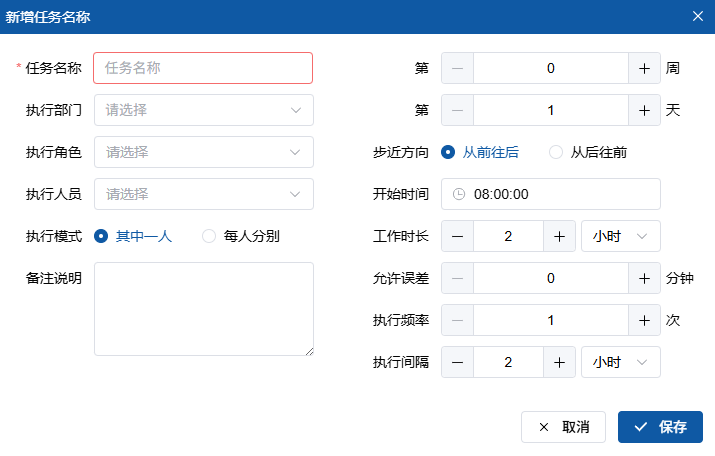Increase 允许误差 minutes with plus button
715x456 pixels.
644,278
